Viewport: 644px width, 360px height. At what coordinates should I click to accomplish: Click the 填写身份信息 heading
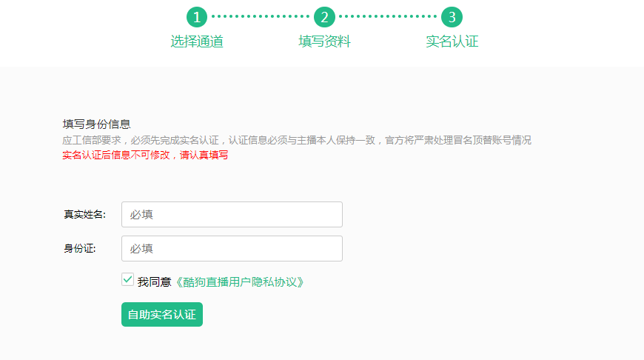(x=96, y=124)
